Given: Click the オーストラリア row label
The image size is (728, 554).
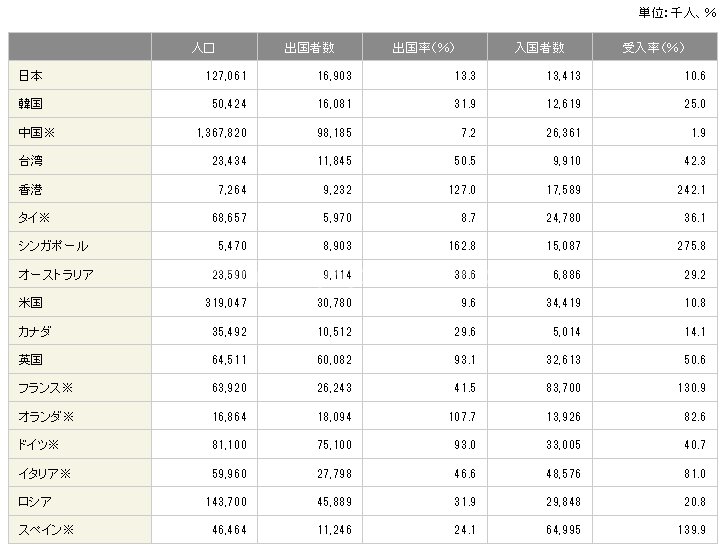Looking at the screenshot, I should 56,274.
